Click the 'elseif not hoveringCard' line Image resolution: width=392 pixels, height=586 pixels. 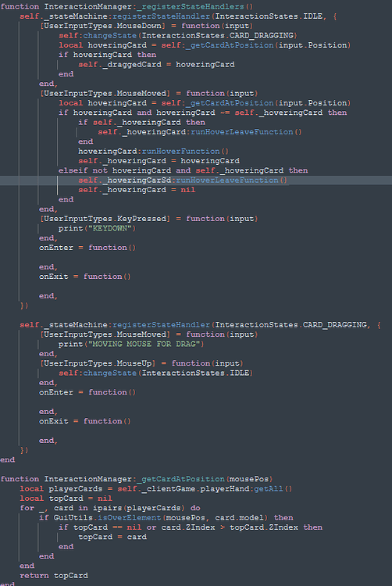click(x=184, y=171)
